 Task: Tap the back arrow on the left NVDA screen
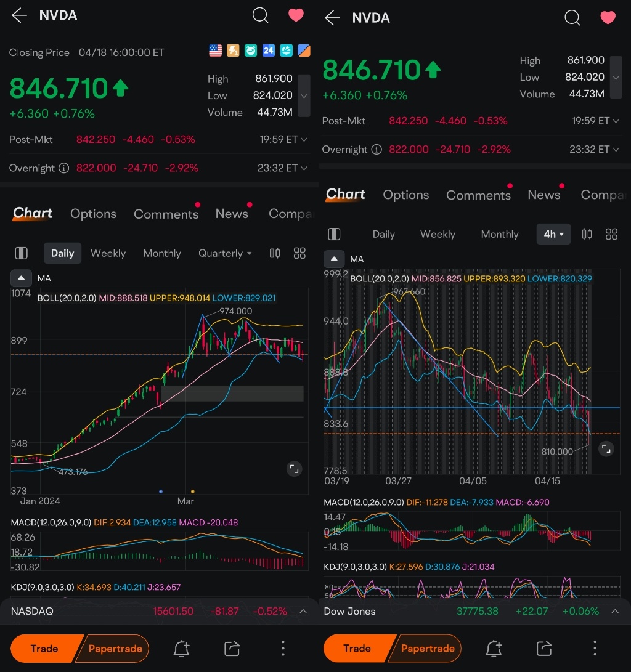19,15
